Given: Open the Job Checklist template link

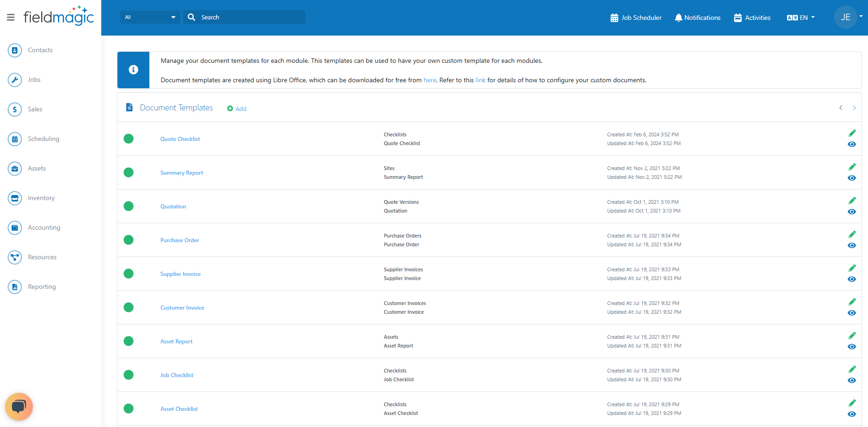Looking at the screenshot, I should point(177,375).
